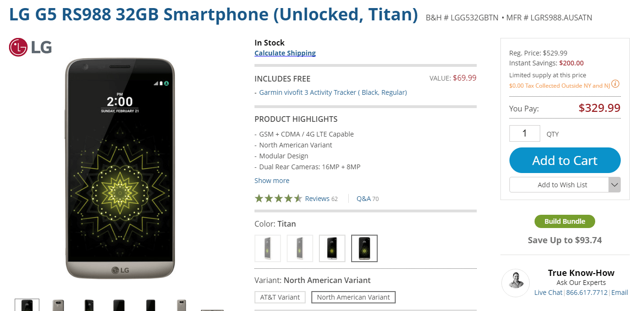Expand product highlights with Show more

coord(272,181)
